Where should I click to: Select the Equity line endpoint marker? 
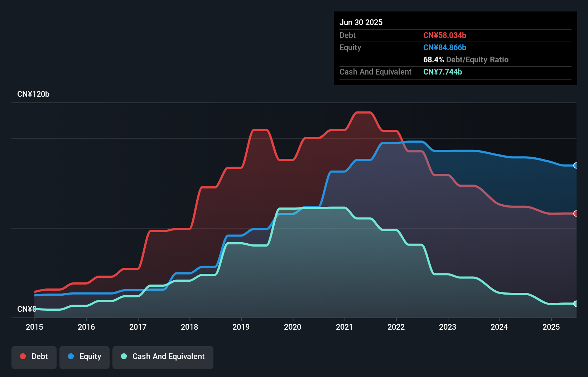pyautogui.click(x=575, y=166)
